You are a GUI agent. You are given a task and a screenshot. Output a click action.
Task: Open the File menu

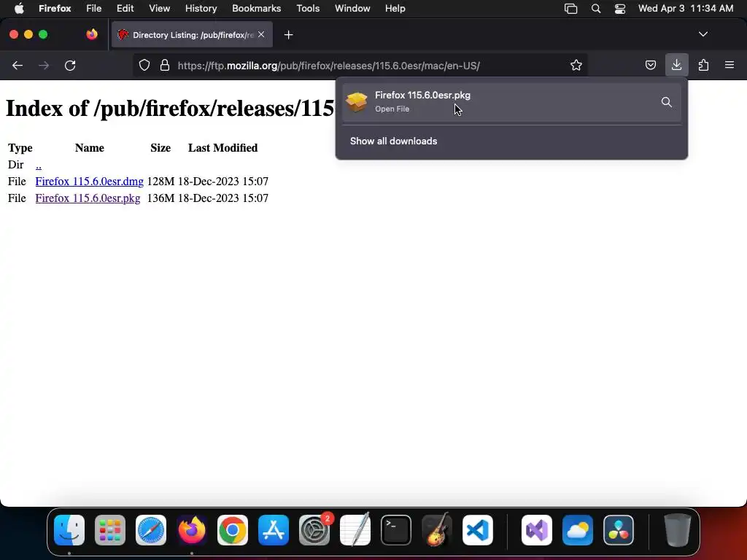point(93,8)
